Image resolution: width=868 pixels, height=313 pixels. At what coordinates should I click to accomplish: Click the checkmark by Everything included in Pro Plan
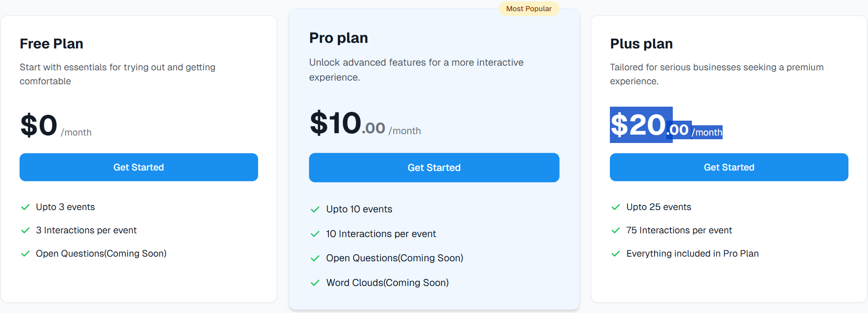coord(615,254)
